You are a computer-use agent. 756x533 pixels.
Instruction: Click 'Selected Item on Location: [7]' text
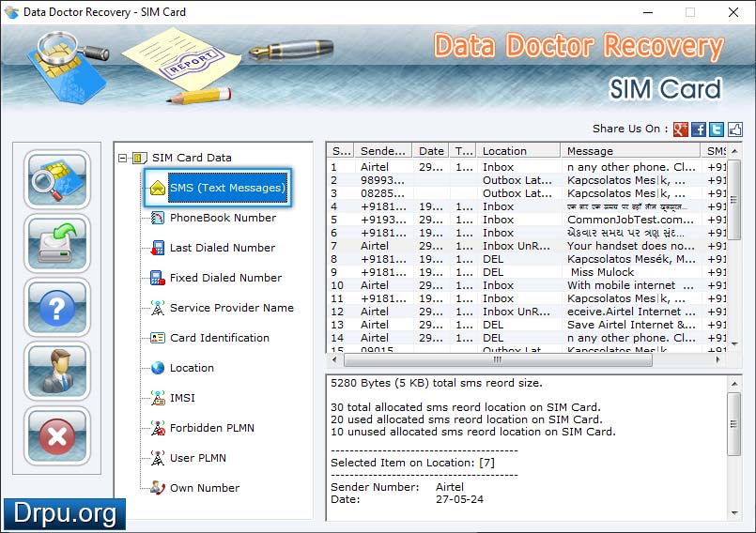pos(412,463)
